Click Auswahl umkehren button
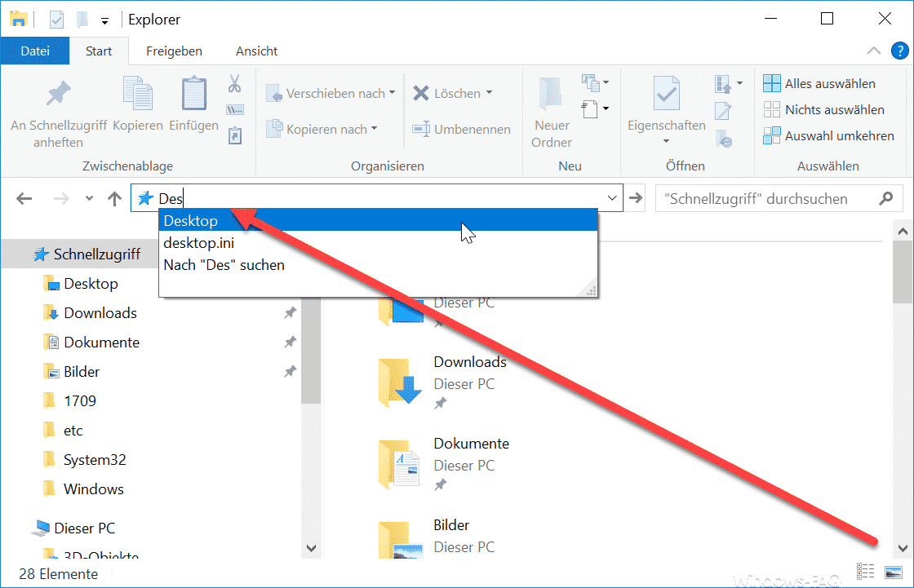This screenshot has height=588, width=914. [x=829, y=135]
